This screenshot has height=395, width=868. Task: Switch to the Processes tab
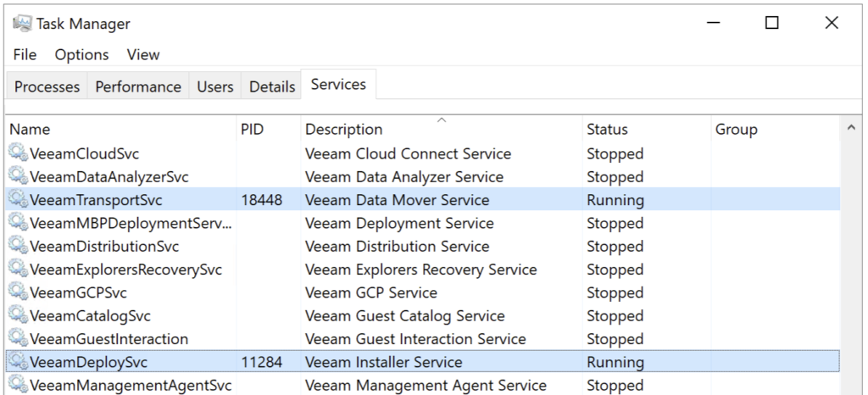[x=47, y=86]
